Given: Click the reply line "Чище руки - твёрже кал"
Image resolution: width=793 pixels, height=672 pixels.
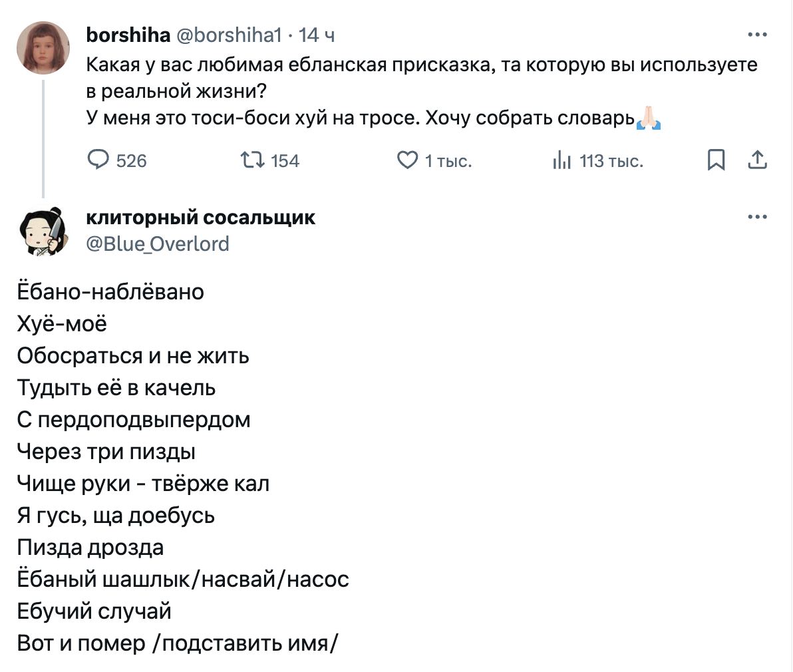Looking at the screenshot, I should [143, 484].
